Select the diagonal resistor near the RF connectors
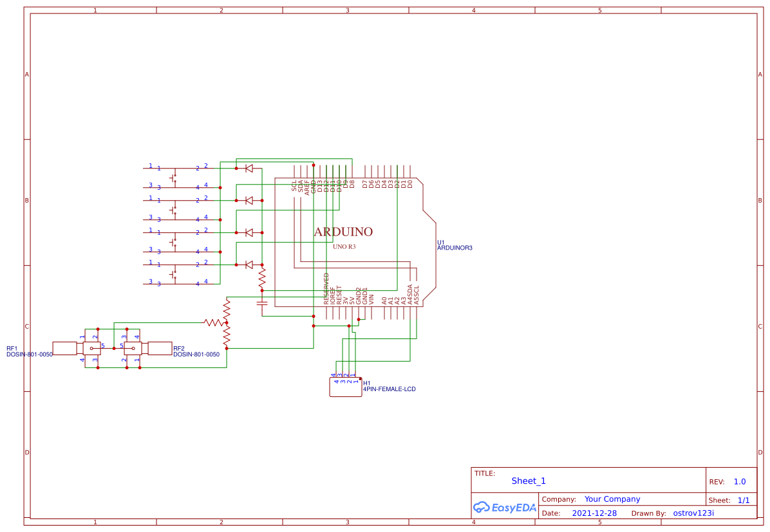 (x=213, y=322)
